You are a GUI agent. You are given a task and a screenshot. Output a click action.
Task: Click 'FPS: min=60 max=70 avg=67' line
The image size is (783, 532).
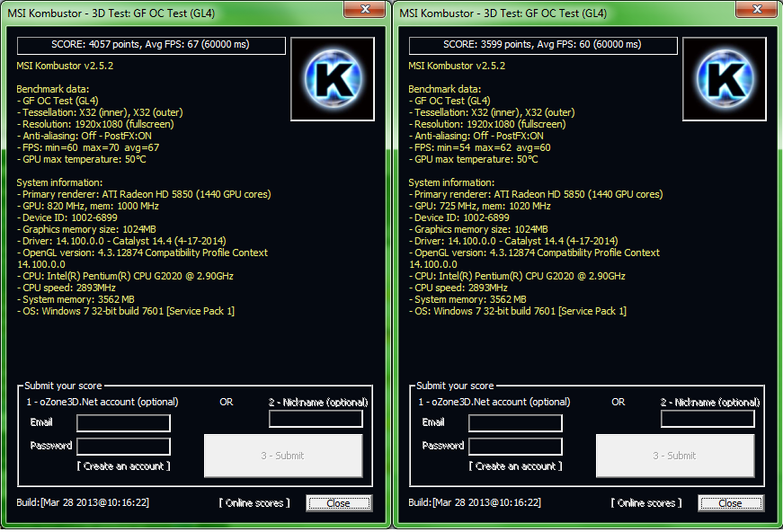[88, 147]
